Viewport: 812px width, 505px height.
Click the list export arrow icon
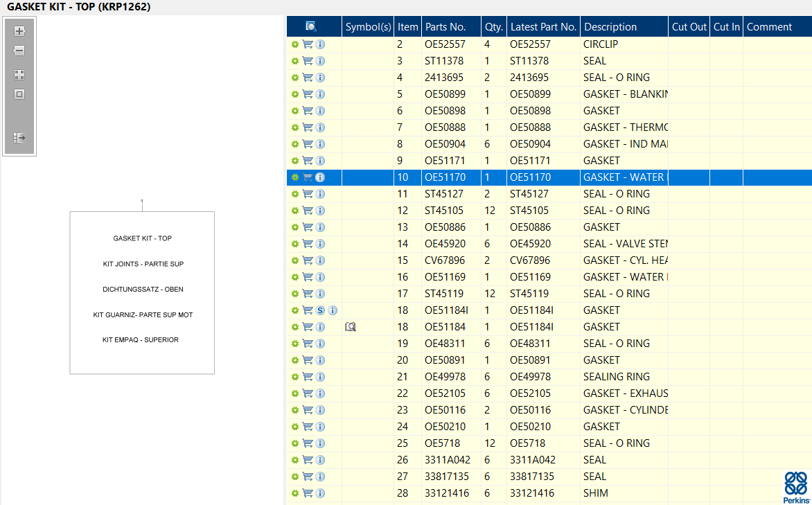coord(19,138)
